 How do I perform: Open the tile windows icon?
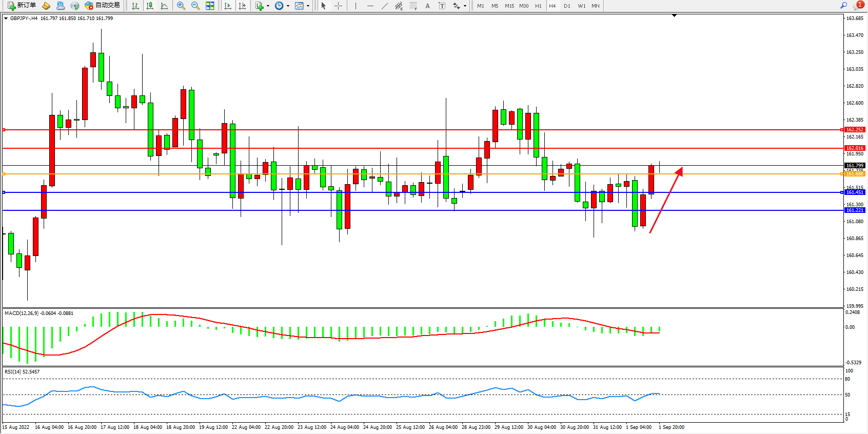(x=210, y=6)
